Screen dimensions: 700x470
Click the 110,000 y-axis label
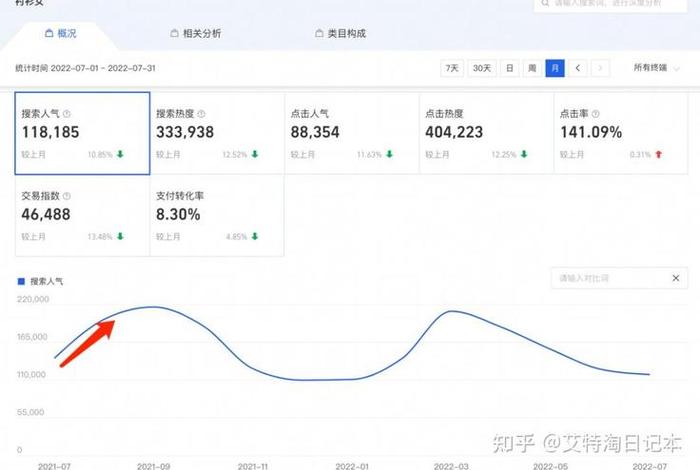point(31,374)
